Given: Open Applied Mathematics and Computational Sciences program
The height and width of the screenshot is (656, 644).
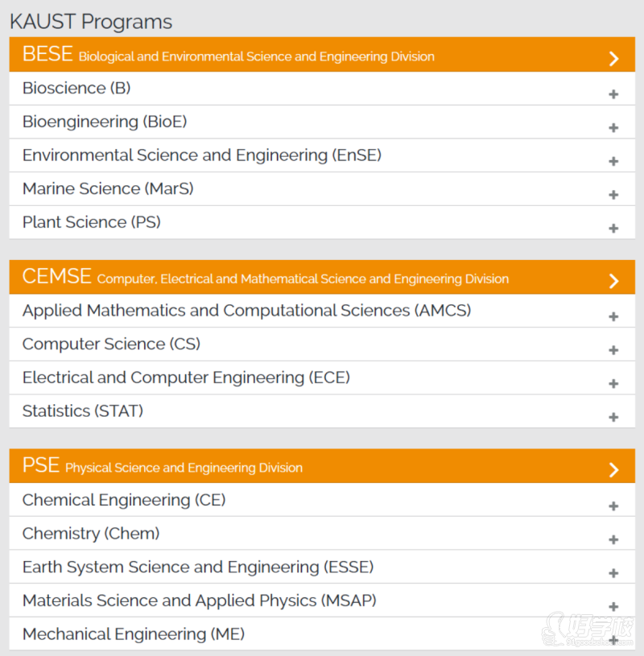Looking at the screenshot, I should tap(246, 311).
